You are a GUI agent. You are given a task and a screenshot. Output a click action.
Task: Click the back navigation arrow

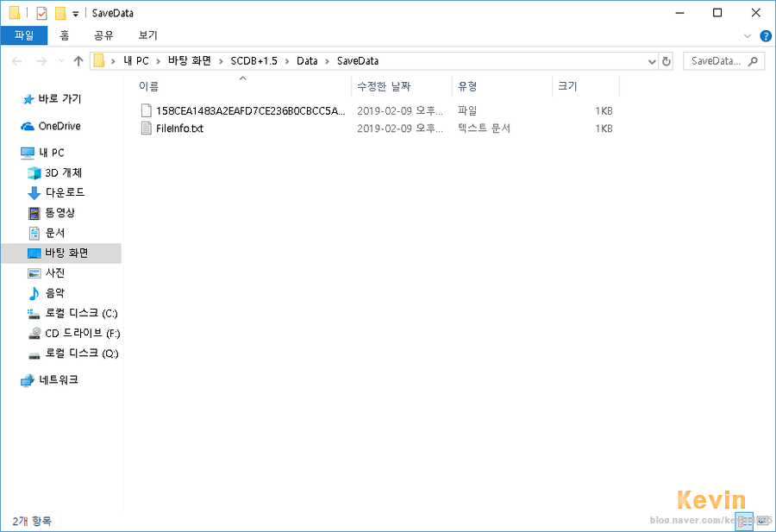[x=16, y=60]
